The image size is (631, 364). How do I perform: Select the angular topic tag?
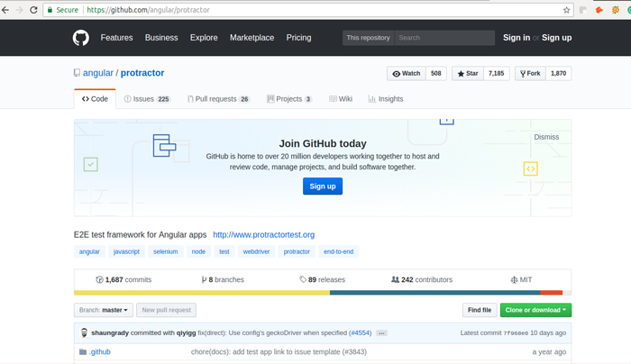(x=89, y=251)
